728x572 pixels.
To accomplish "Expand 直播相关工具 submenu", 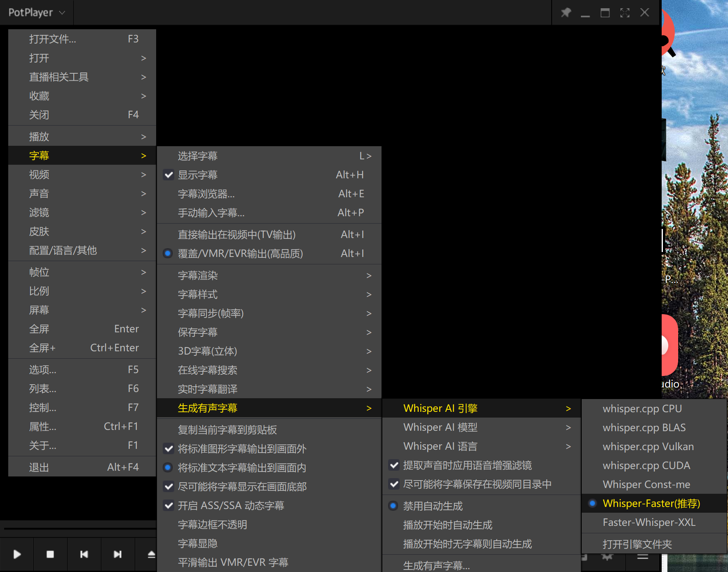I will click(82, 77).
